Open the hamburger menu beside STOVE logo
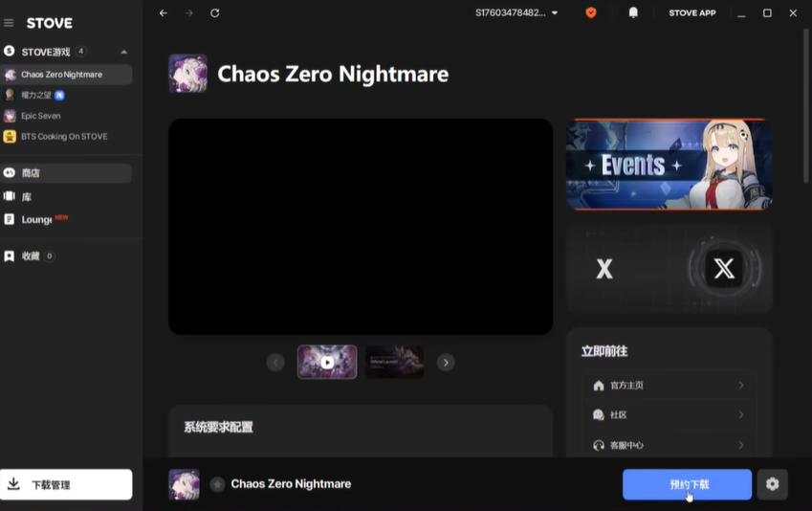The width and height of the screenshot is (812, 511). click(9, 23)
